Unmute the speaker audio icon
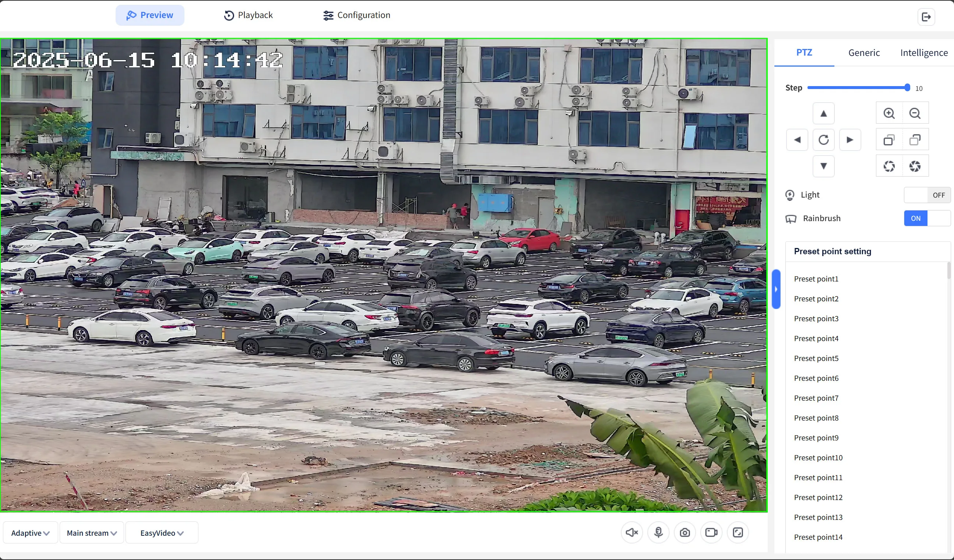The height and width of the screenshot is (560, 954). [x=632, y=533]
